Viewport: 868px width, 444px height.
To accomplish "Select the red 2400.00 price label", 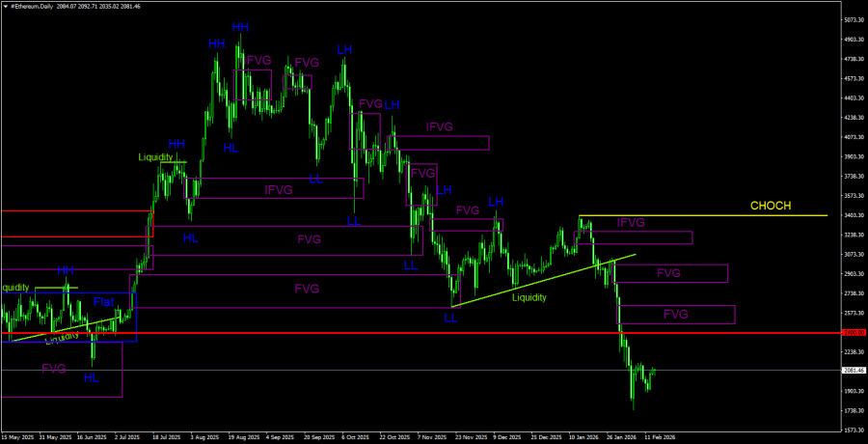I will [x=854, y=333].
